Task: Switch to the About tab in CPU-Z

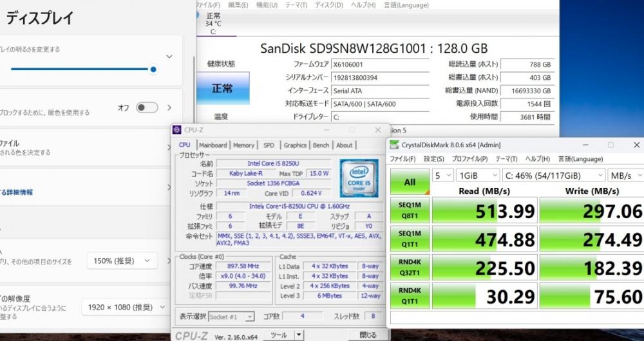Action: tap(344, 145)
